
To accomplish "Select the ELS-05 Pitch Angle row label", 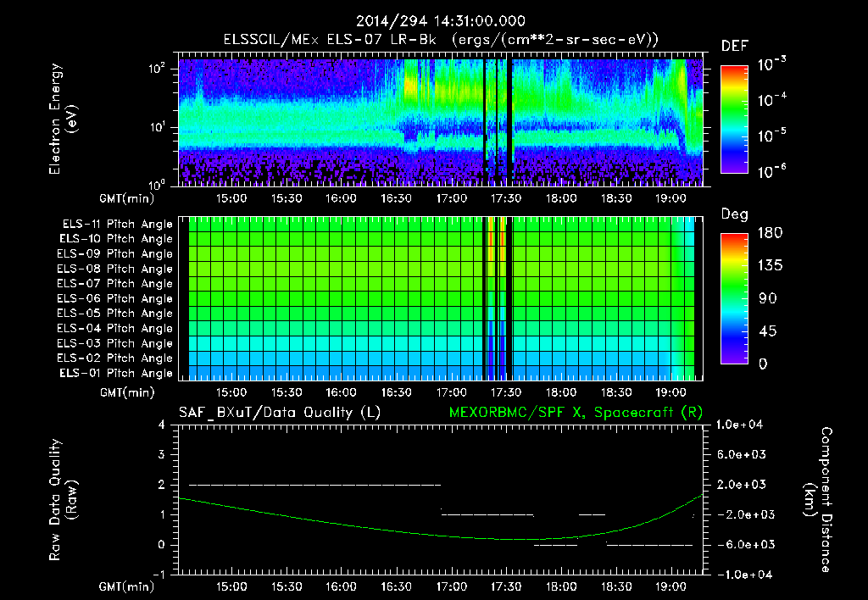I will click(114, 314).
